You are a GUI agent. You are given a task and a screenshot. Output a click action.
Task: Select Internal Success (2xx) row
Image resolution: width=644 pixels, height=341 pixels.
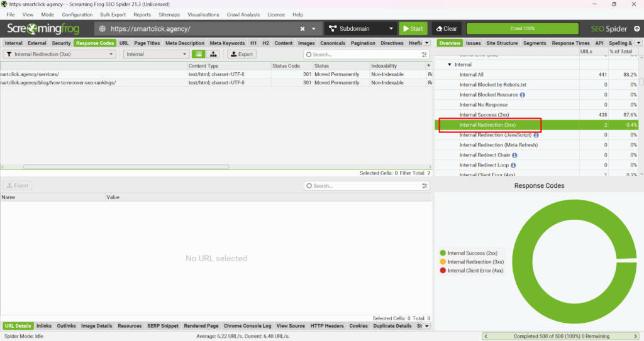click(536, 115)
